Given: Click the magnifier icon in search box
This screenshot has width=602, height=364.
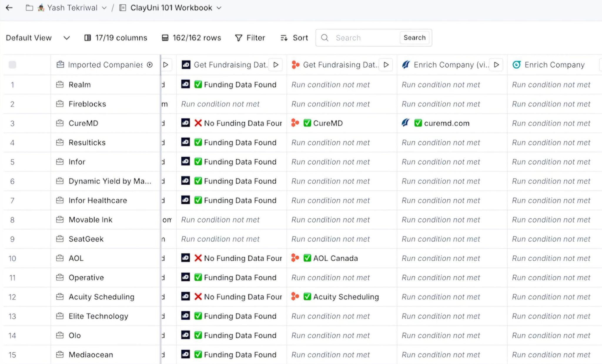Looking at the screenshot, I should click(325, 38).
